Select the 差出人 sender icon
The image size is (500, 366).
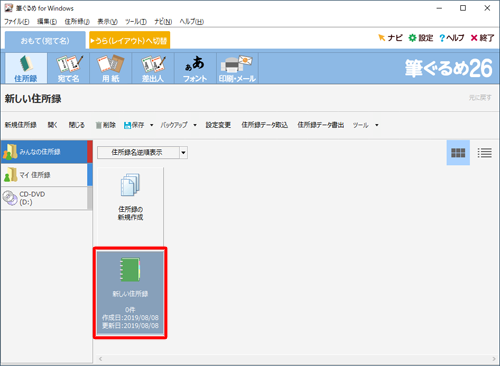click(153, 68)
